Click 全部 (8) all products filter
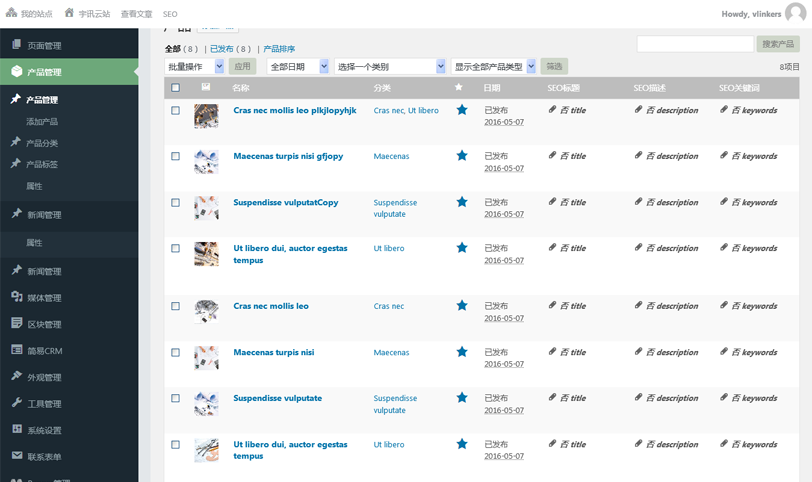This screenshot has height=482, width=812. (181, 49)
